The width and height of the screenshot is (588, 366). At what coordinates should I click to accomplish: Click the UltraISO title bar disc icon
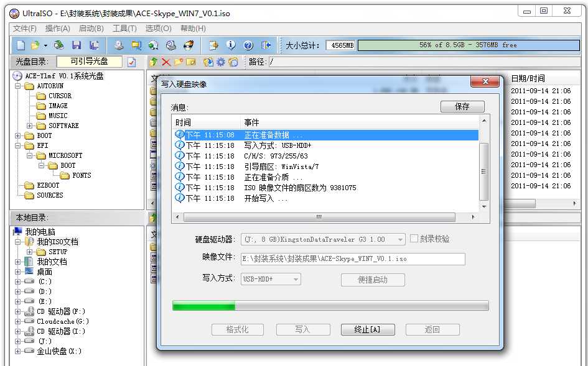[x=14, y=14]
